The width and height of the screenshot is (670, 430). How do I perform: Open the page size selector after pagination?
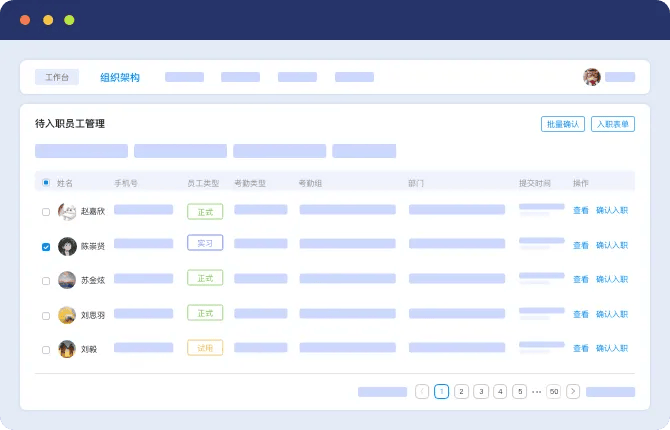[x=610, y=391]
